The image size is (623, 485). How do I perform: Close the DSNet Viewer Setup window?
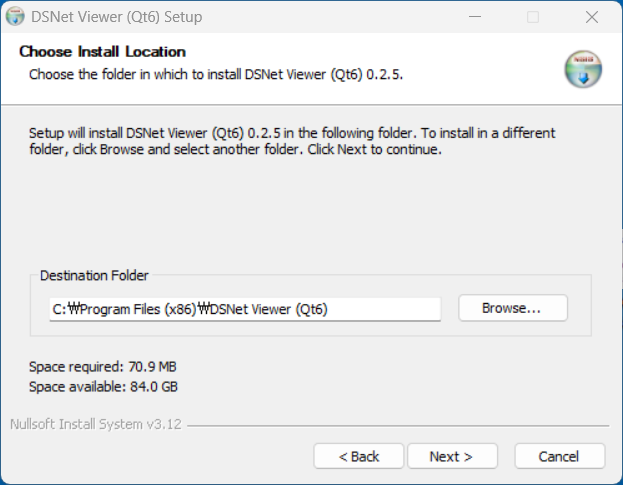(x=592, y=17)
